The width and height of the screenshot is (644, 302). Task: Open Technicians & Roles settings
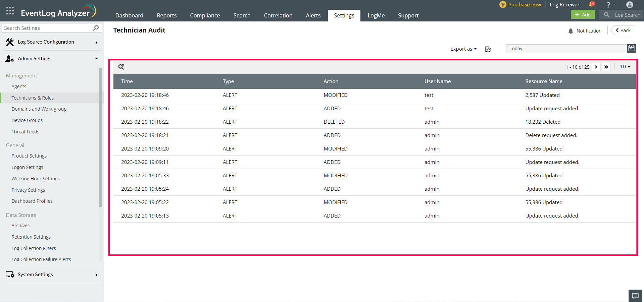coord(33,98)
